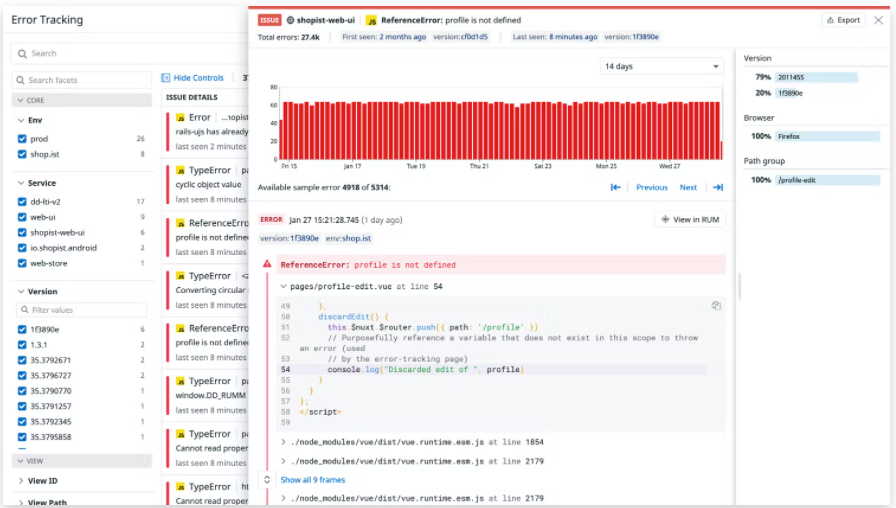Image resolution: width=896 pixels, height=508 pixels.
Task: Open the window.DD_RUMM TypeError issue
Action: pos(208,395)
